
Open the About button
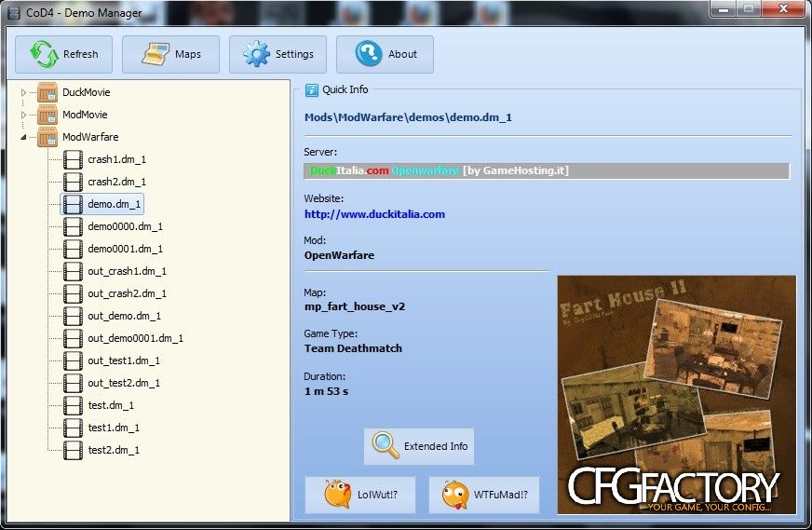pos(386,54)
